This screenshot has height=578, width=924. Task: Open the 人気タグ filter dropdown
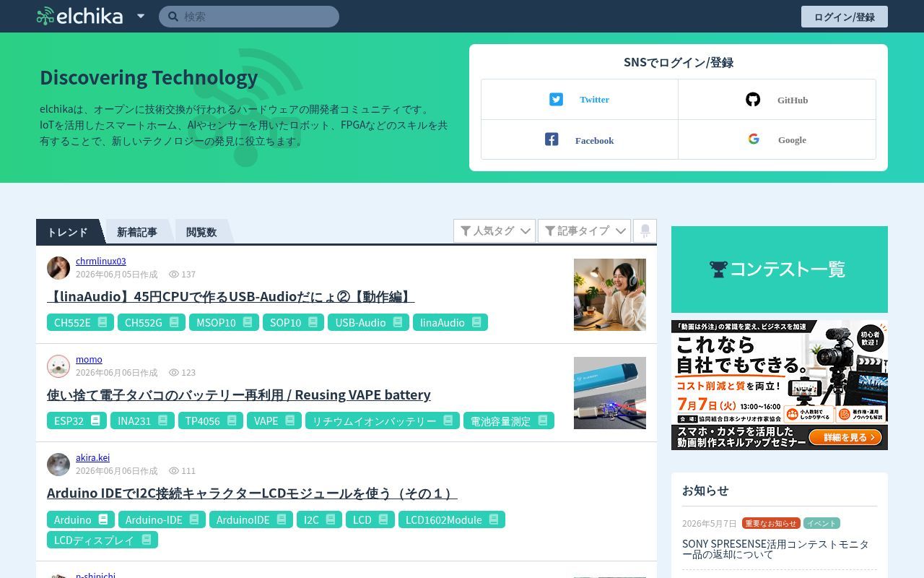coord(494,230)
